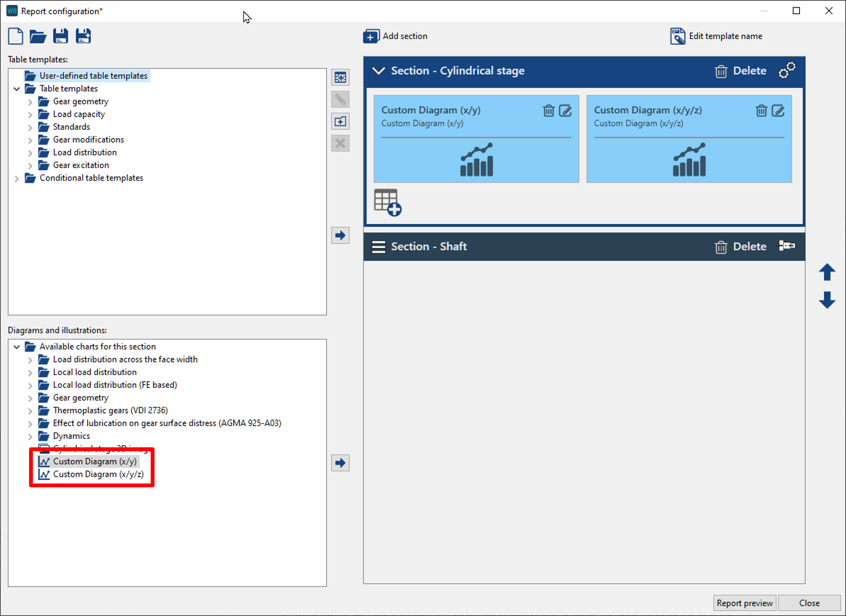Screen dimensions: 846x616
Task: Click the Report preview button
Action: [x=744, y=603]
